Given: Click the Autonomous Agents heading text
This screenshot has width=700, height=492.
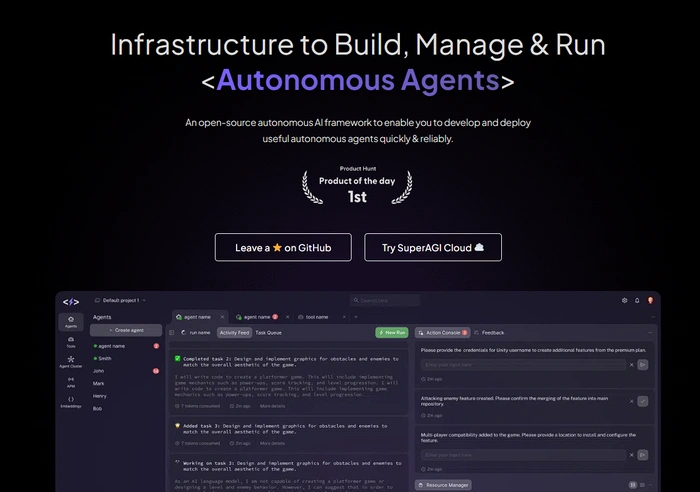Looking at the screenshot, I should coord(358,80).
